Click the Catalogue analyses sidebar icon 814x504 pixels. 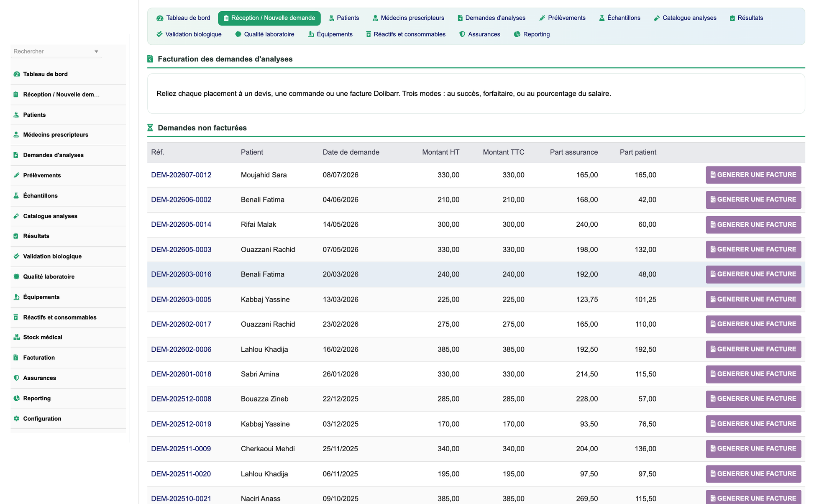click(x=16, y=216)
